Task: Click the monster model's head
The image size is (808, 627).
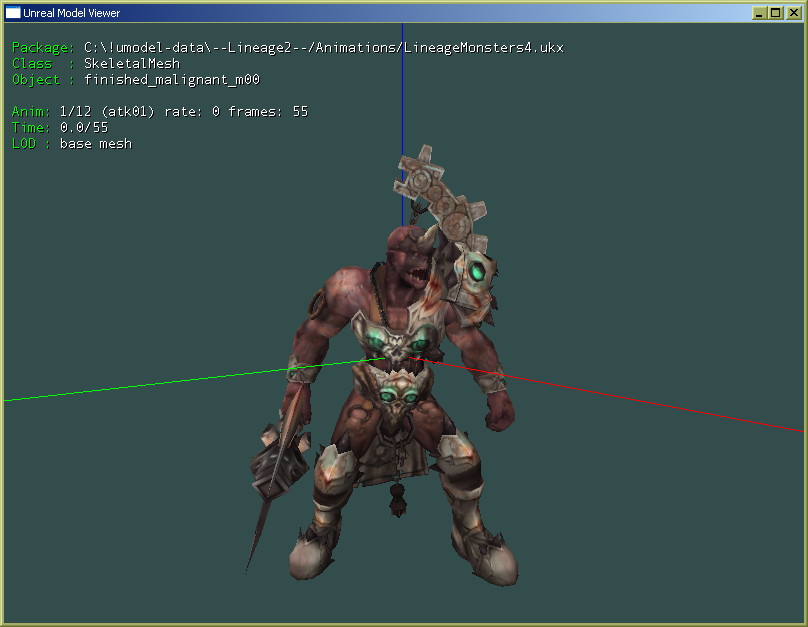Action: [410, 256]
